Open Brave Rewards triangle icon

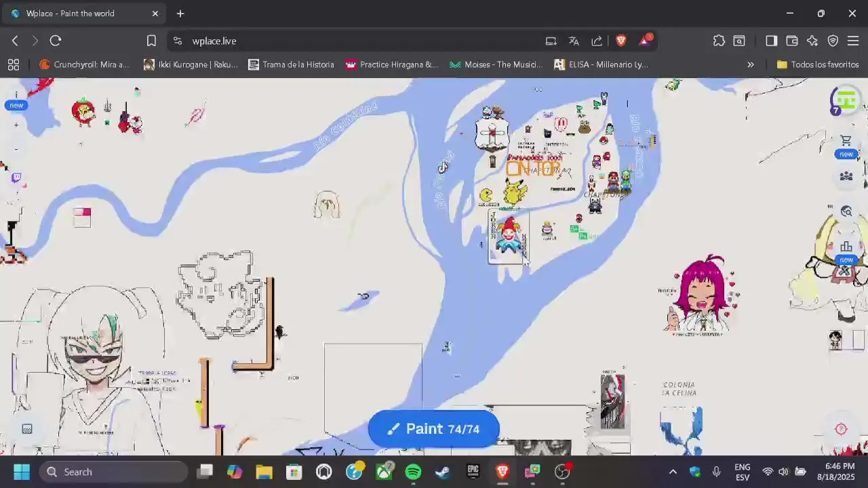click(644, 41)
